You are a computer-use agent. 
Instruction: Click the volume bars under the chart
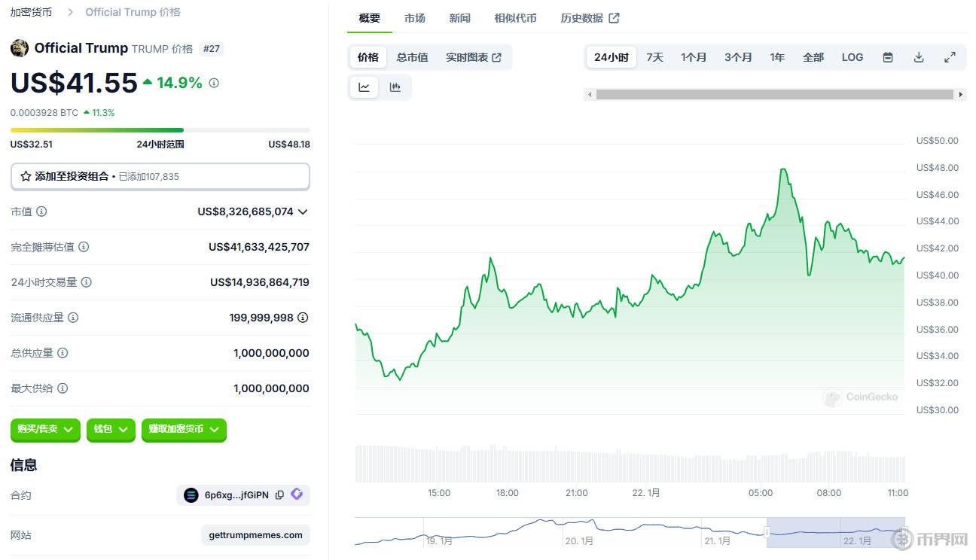[x=630, y=464]
